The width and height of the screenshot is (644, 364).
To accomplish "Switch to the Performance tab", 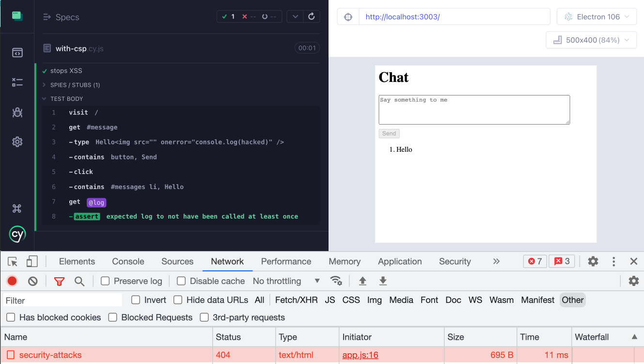I will pyautogui.click(x=286, y=261).
